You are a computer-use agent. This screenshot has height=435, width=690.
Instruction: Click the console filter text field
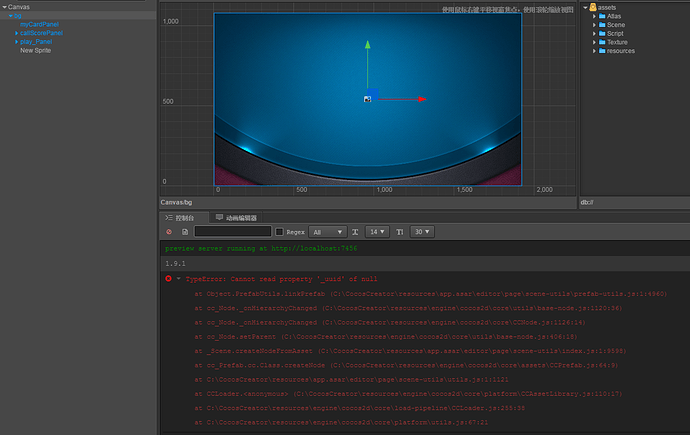pos(233,231)
